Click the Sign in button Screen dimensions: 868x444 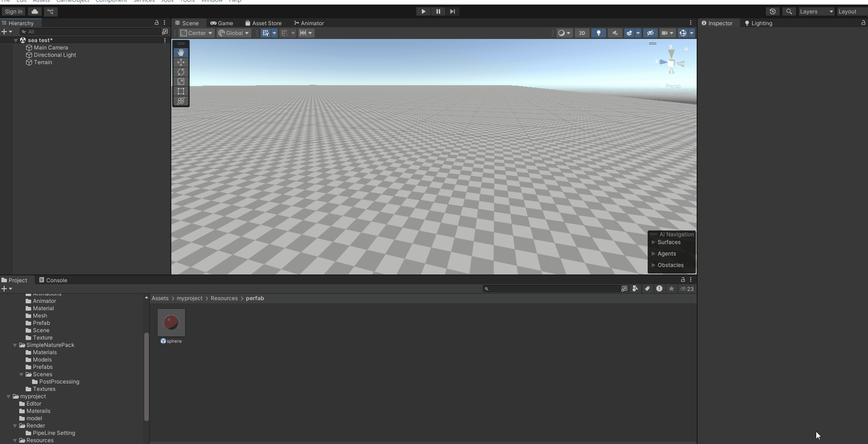point(13,11)
